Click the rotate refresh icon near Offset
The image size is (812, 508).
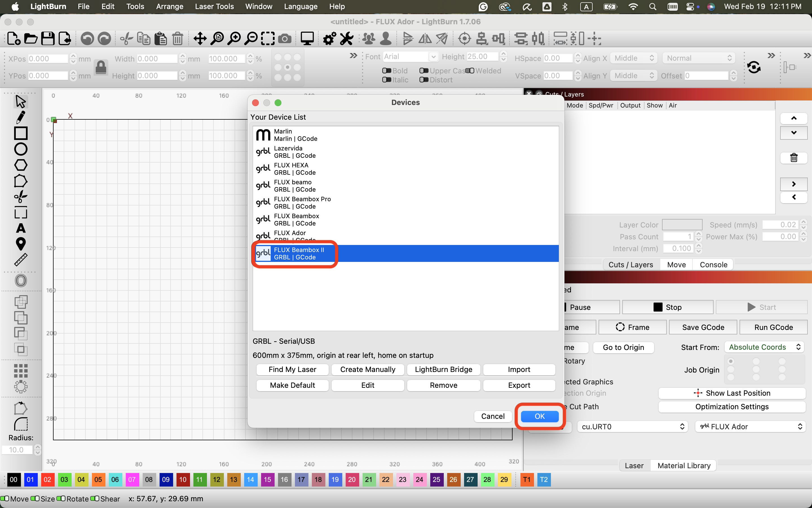pos(754,67)
